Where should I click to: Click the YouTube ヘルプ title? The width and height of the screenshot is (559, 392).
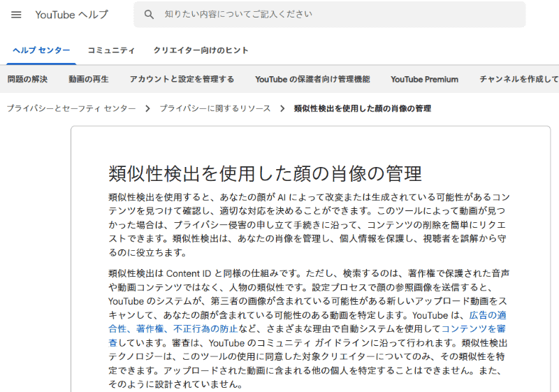pyautogui.click(x=72, y=15)
